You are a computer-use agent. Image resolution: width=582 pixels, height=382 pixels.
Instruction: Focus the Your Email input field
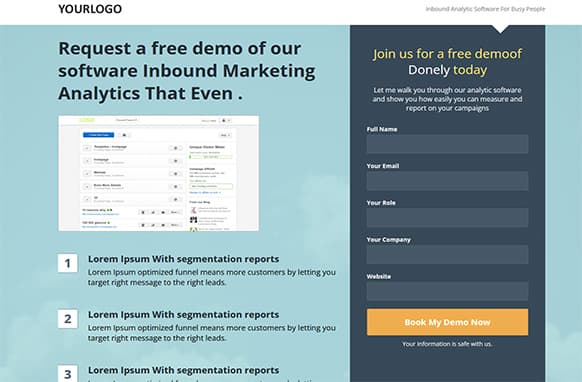click(447, 181)
